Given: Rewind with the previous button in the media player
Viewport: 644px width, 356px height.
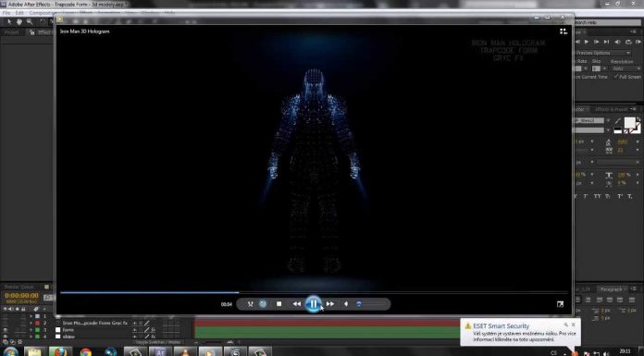Looking at the screenshot, I should tap(296, 304).
